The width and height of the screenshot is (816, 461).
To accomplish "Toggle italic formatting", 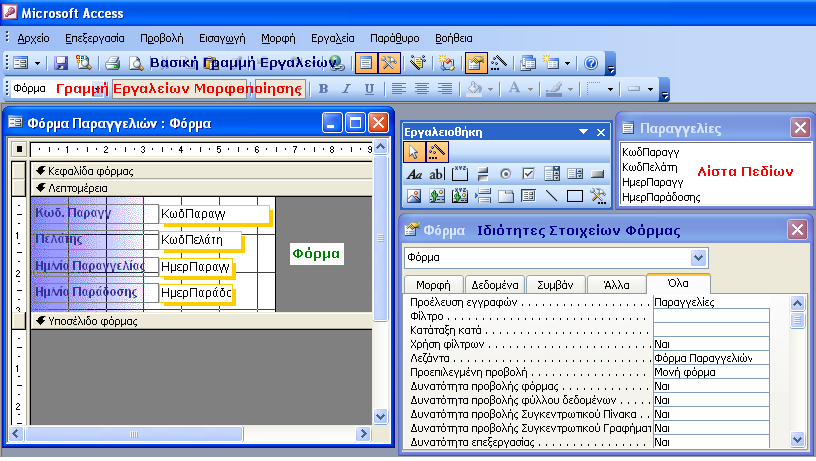I will click(346, 89).
